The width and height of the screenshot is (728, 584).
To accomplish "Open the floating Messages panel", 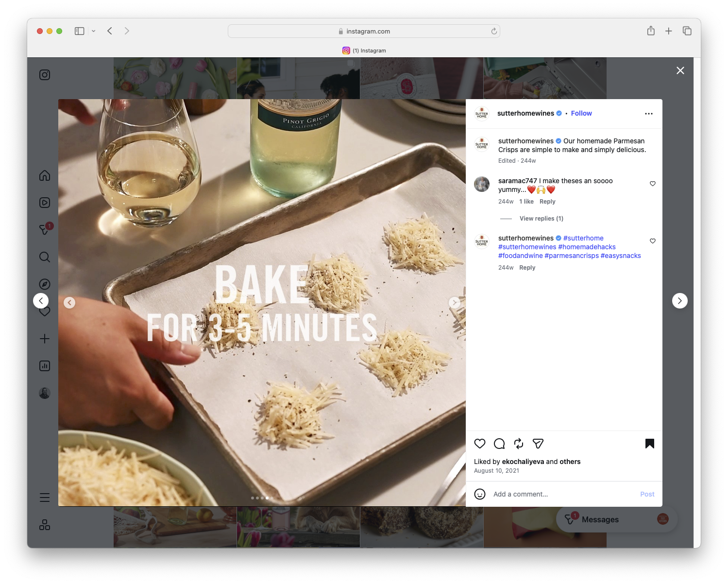I will (x=617, y=519).
